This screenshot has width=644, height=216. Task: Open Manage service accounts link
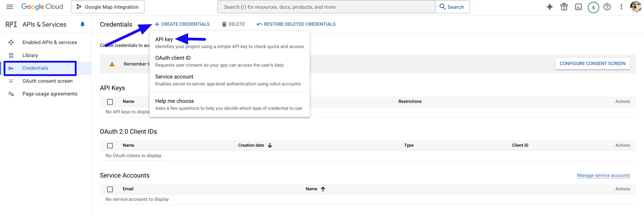[603, 175]
